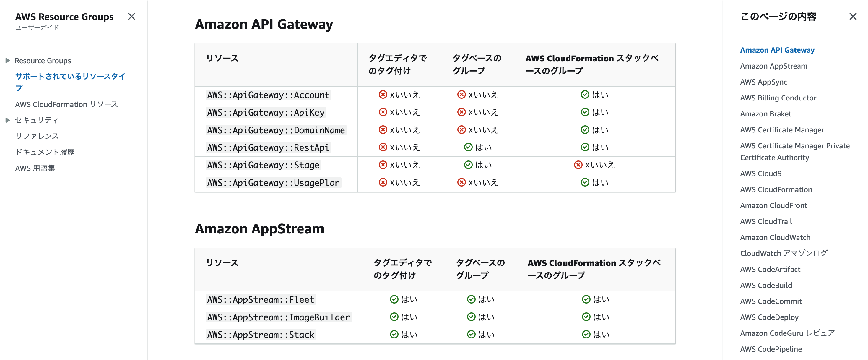Click red X icon in DomainName tag-based group cell
The height and width of the screenshot is (360, 868).
point(461,130)
